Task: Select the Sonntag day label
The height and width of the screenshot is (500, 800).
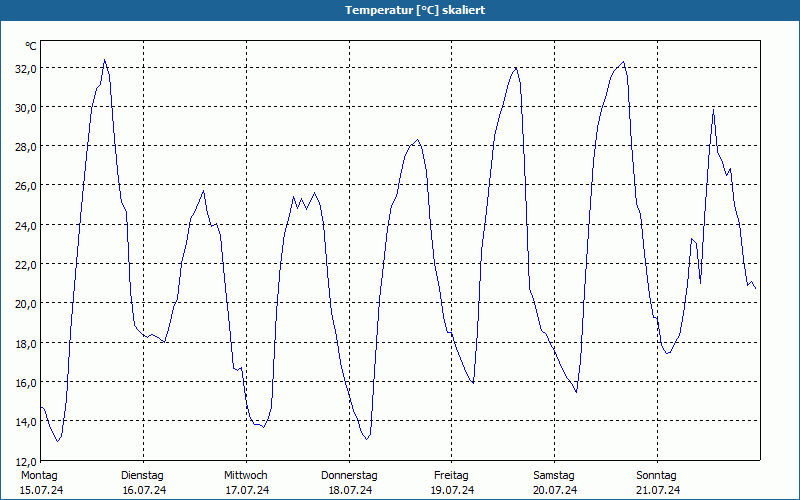Action: click(656, 476)
